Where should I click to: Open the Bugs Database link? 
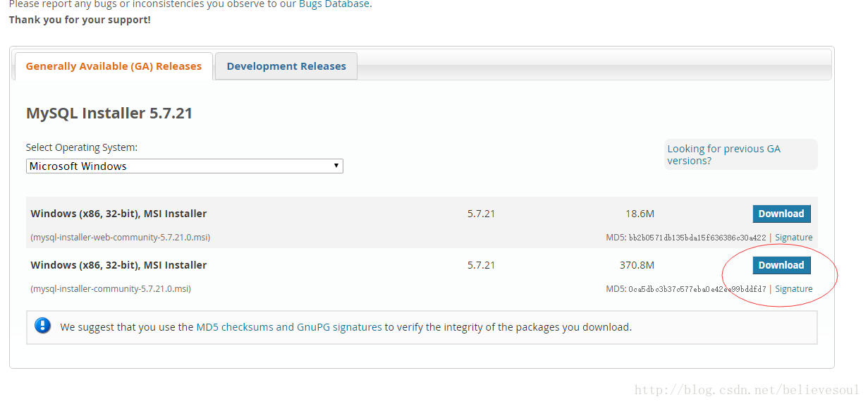pos(334,4)
